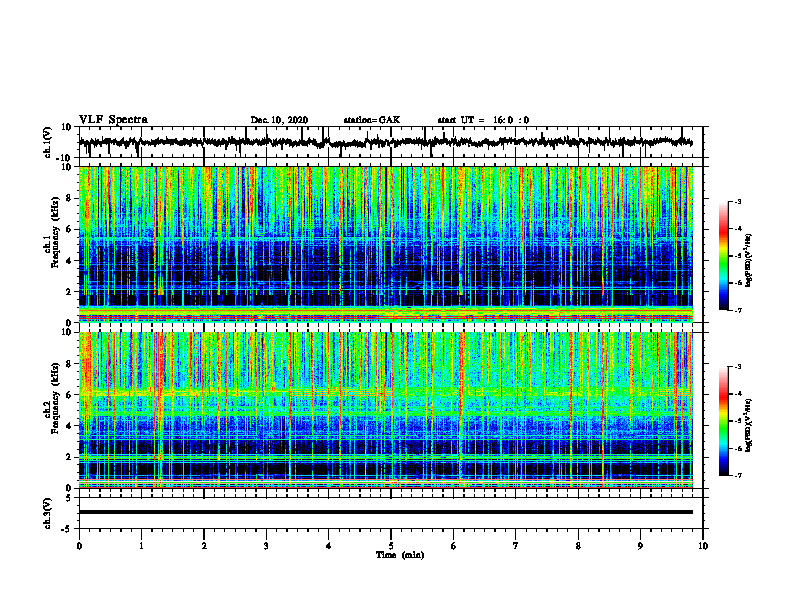Click the '6' tick on the Time axis
This screenshot has width=792, height=612.
pos(454,546)
